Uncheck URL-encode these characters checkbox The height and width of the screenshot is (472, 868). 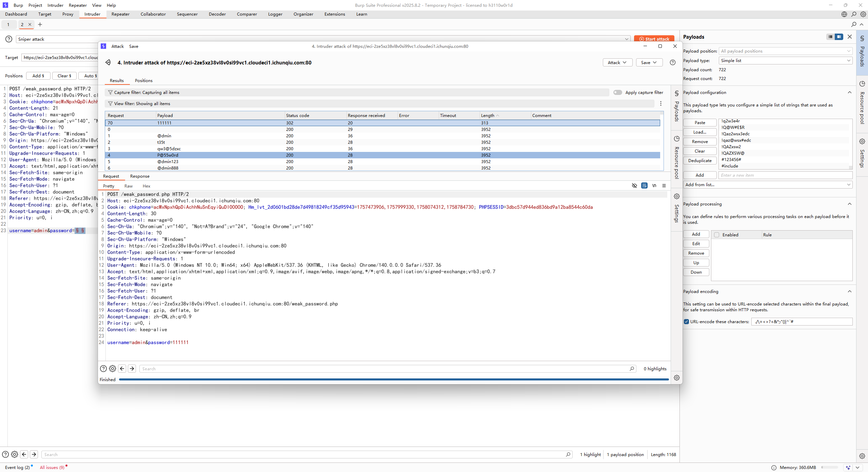pyautogui.click(x=686, y=321)
